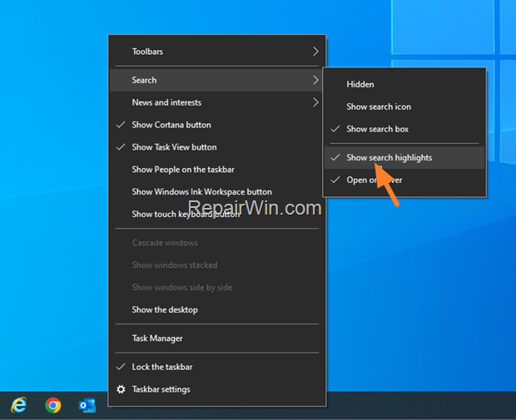
Task: Open News and interests entry
Action: pos(217,102)
